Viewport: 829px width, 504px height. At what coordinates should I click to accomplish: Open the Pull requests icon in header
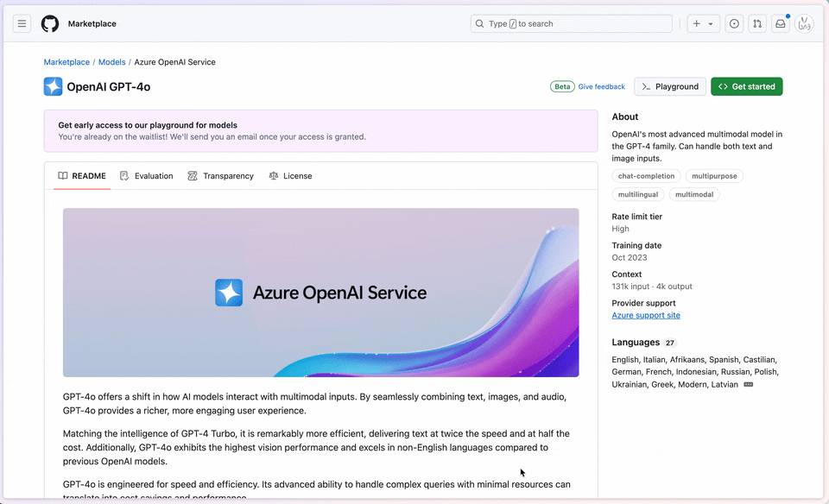(x=757, y=24)
